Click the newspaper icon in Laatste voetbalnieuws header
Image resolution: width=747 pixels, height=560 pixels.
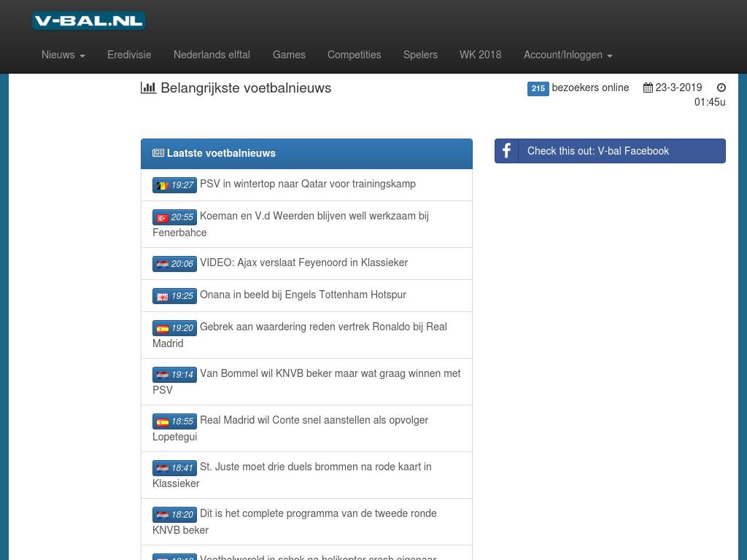[158, 153]
